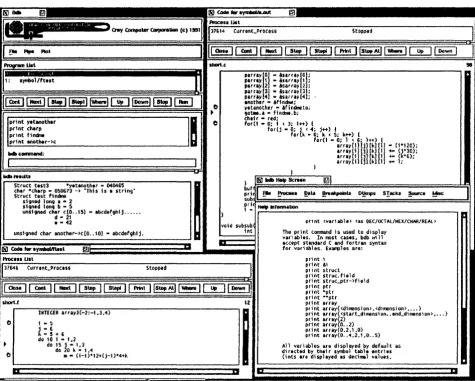Click Up button in symbol/a.out window
Image resolution: width=475 pixels, height=381 pixels.
pyautogui.click(x=420, y=51)
